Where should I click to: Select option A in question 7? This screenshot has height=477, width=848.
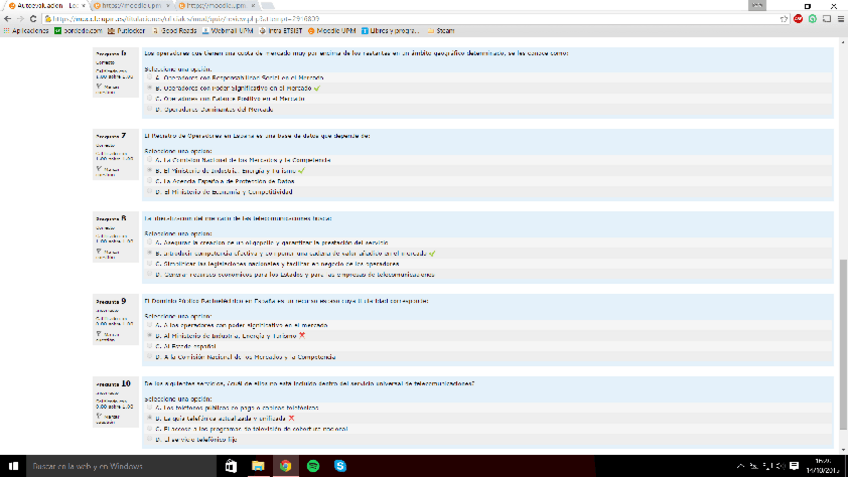(150, 160)
